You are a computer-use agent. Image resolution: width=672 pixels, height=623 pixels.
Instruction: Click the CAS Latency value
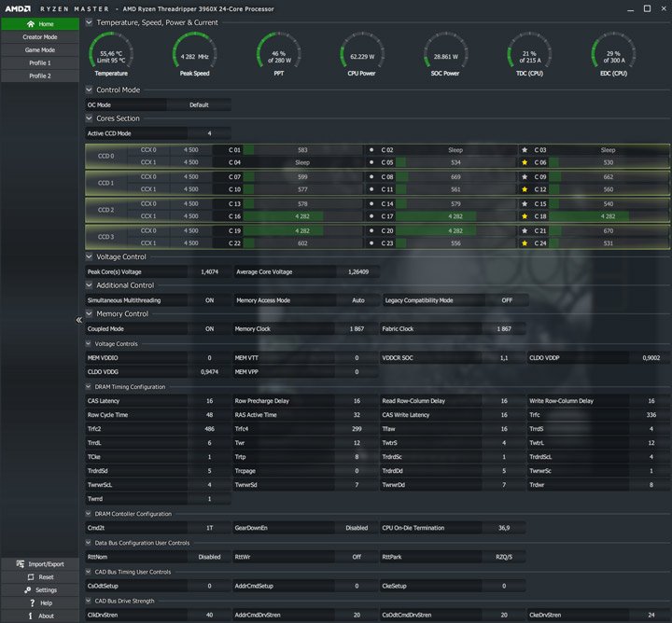pyautogui.click(x=209, y=401)
